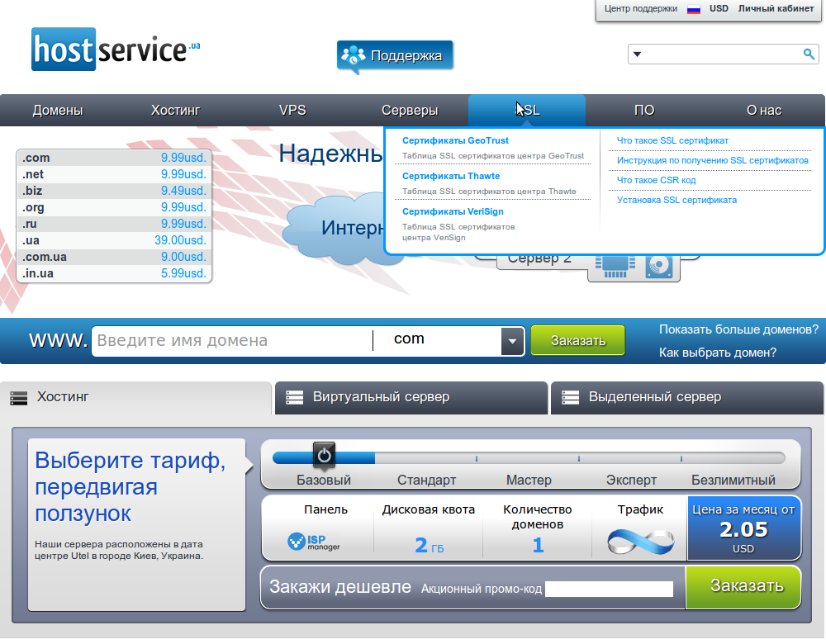Image resolution: width=826 pixels, height=644 pixels.
Task: Click the Поддержка support button
Action: 395,56
